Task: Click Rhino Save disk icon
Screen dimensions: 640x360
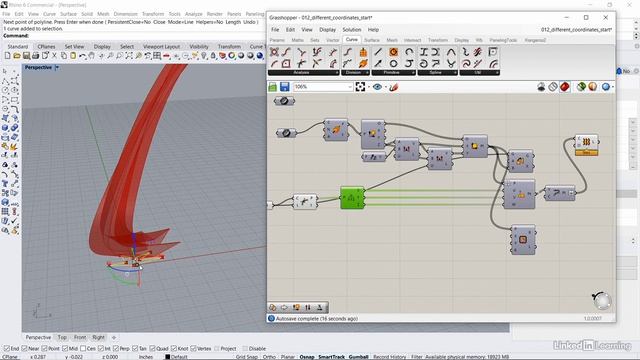Action: pyautogui.click(x=26, y=56)
